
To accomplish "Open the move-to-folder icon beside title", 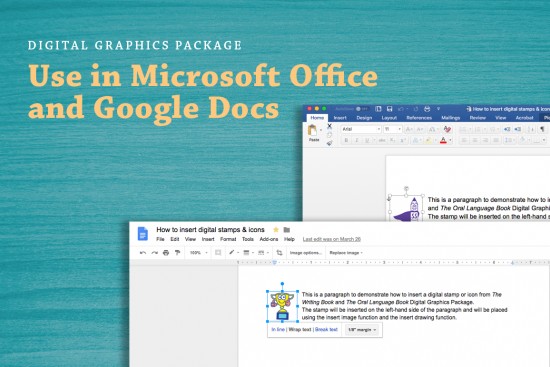I will [287, 230].
